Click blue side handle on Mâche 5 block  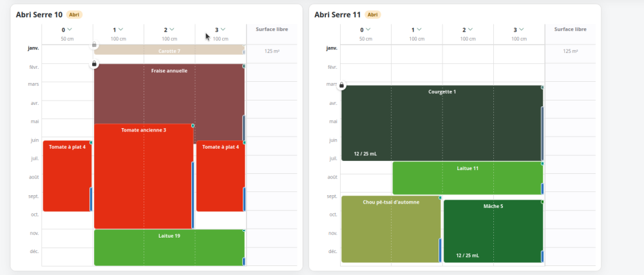tap(542, 256)
